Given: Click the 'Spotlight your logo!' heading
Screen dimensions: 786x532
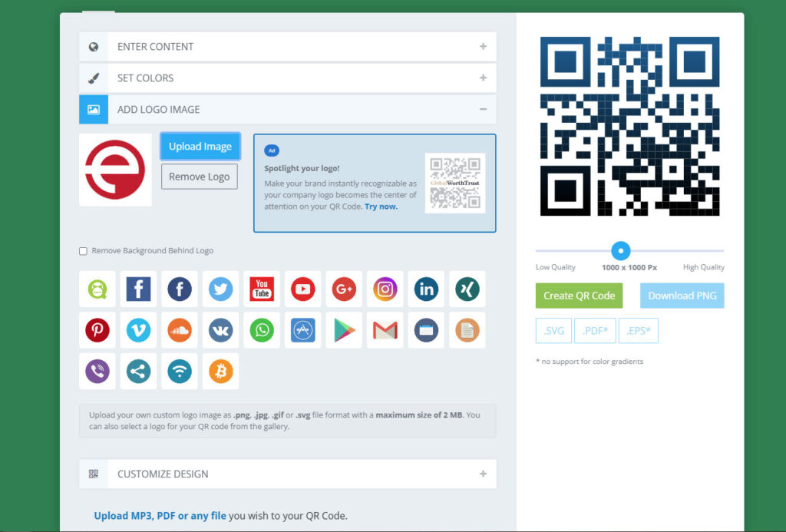Looking at the screenshot, I should pyautogui.click(x=302, y=168).
